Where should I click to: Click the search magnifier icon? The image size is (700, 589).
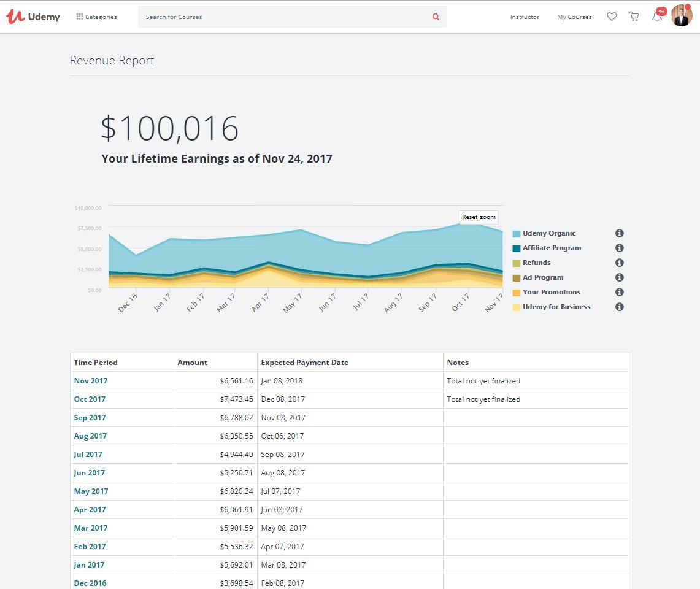point(436,17)
